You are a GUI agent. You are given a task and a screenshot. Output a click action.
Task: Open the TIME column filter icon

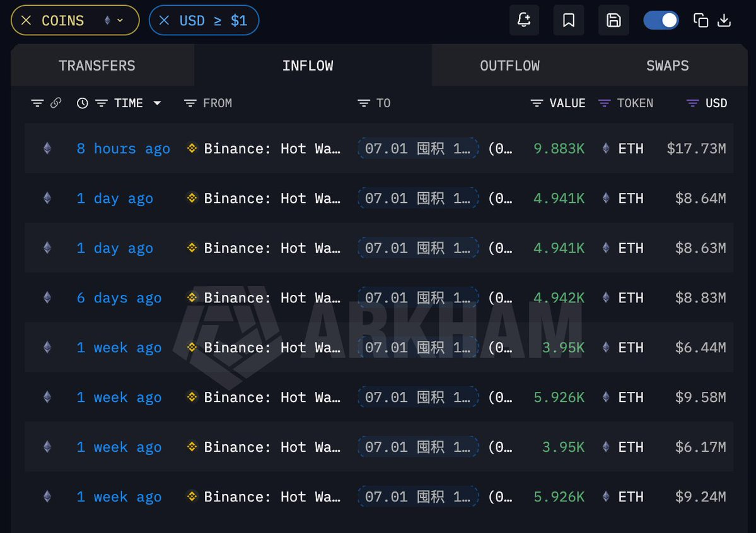tap(102, 103)
